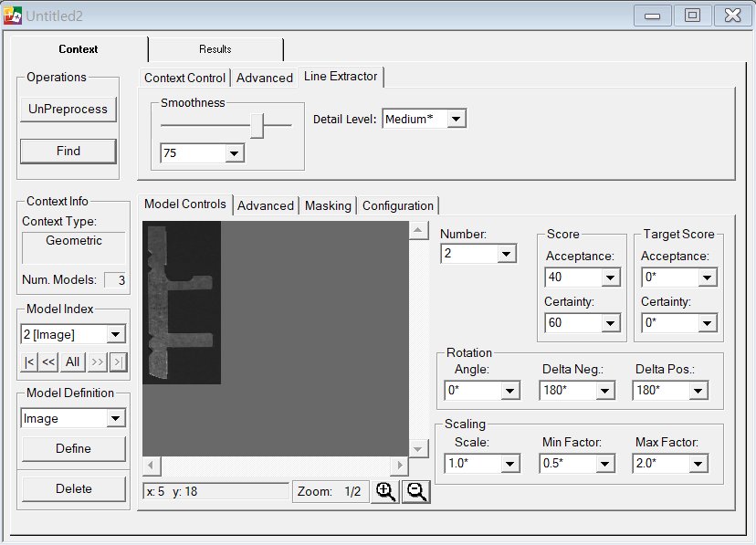Viewport: 756px width, 545px height.
Task: Expand the Model Definition Image dropdown
Action: (116, 418)
